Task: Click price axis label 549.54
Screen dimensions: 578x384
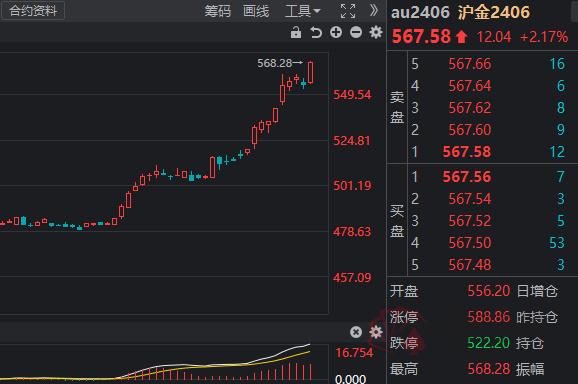Action: 352,95
